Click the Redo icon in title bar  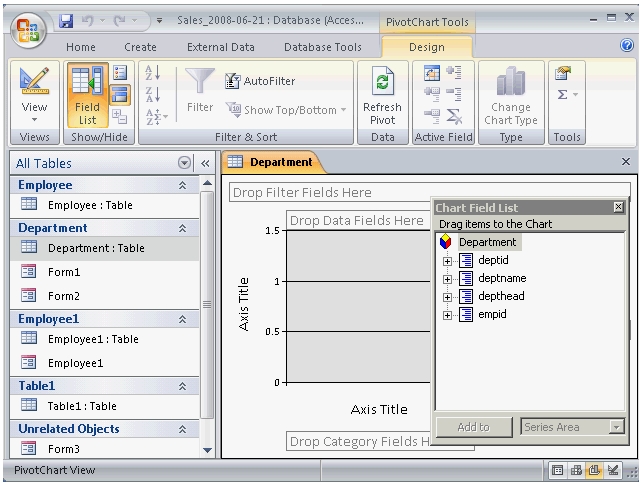point(120,20)
